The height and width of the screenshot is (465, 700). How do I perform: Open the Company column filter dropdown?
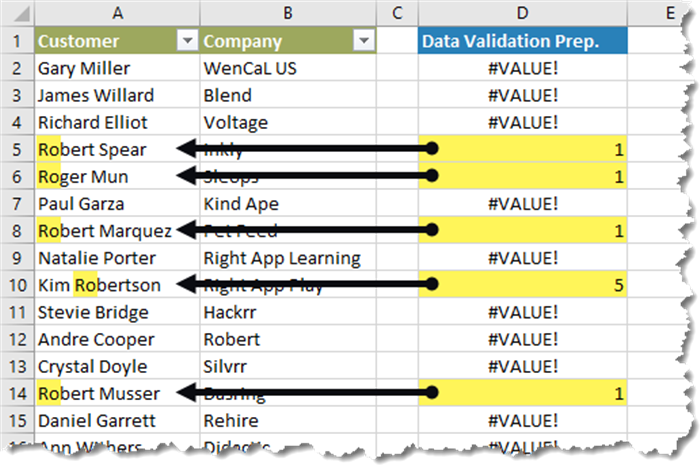[363, 41]
